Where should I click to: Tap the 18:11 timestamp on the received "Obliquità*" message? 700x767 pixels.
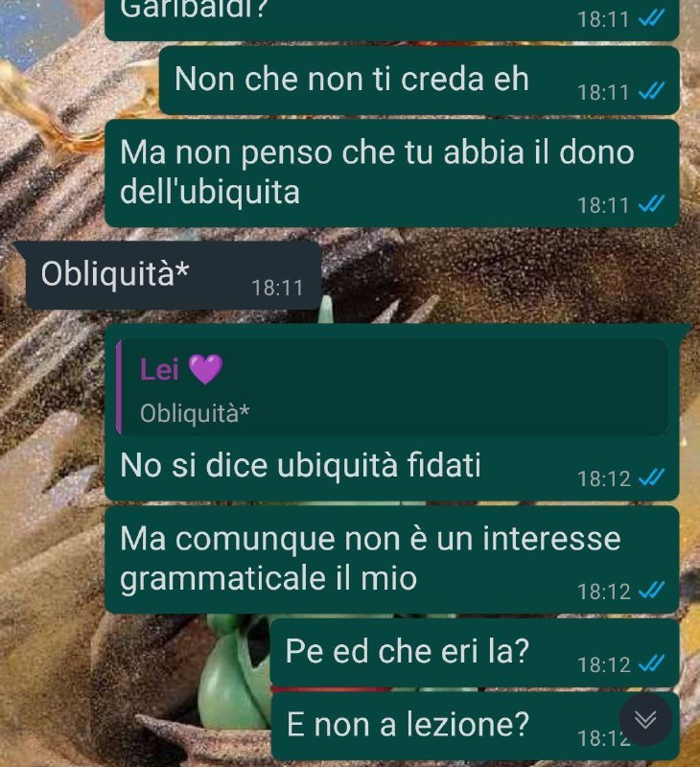pos(277,288)
